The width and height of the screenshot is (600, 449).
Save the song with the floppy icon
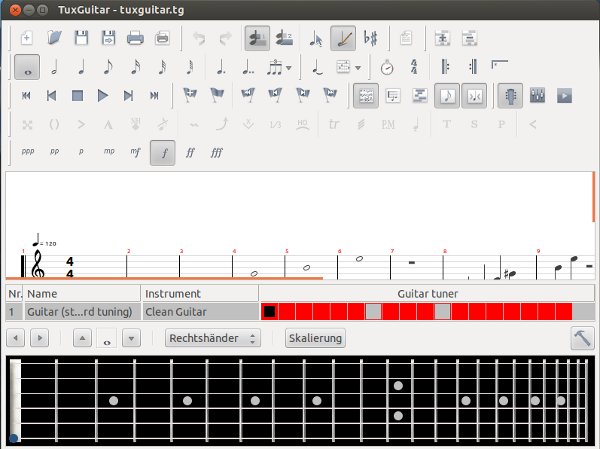(82, 38)
